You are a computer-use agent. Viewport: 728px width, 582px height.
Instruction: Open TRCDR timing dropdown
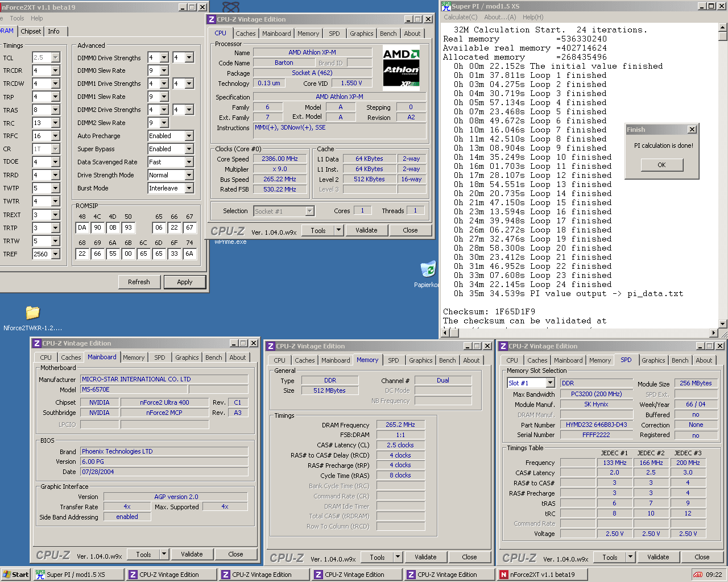click(55, 70)
